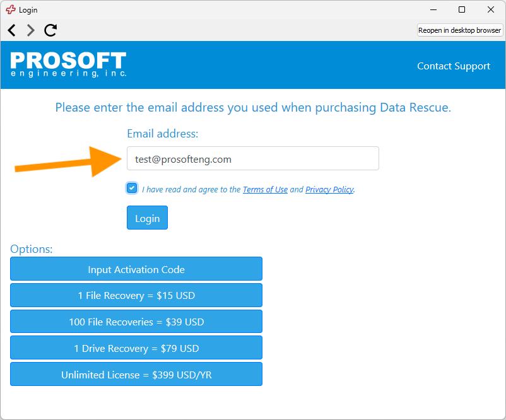Buy the 1 Drive Recovery option

(x=136, y=347)
